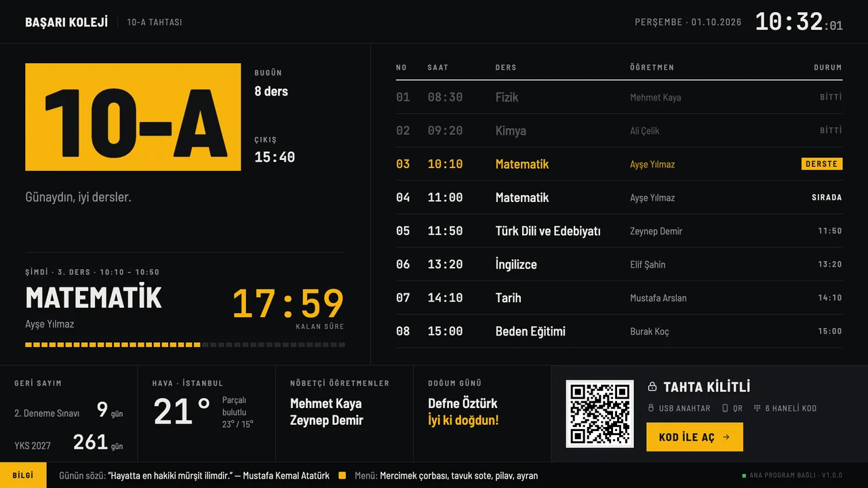Select the 8 ders count for today
This screenshot has height=488, width=868.
[x=271, y=91]
